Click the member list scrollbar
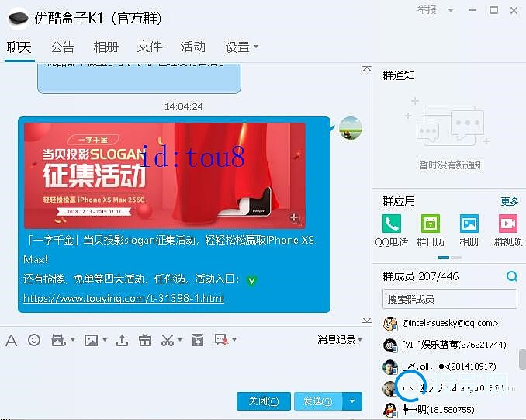Screen dimensions: 526x420 click(x=522, y=359)
